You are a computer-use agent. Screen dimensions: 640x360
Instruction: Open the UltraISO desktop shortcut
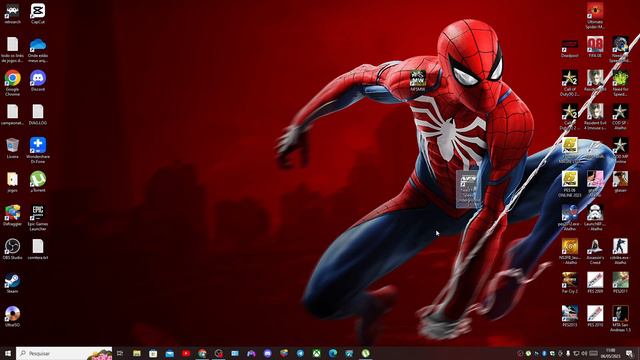12,316
